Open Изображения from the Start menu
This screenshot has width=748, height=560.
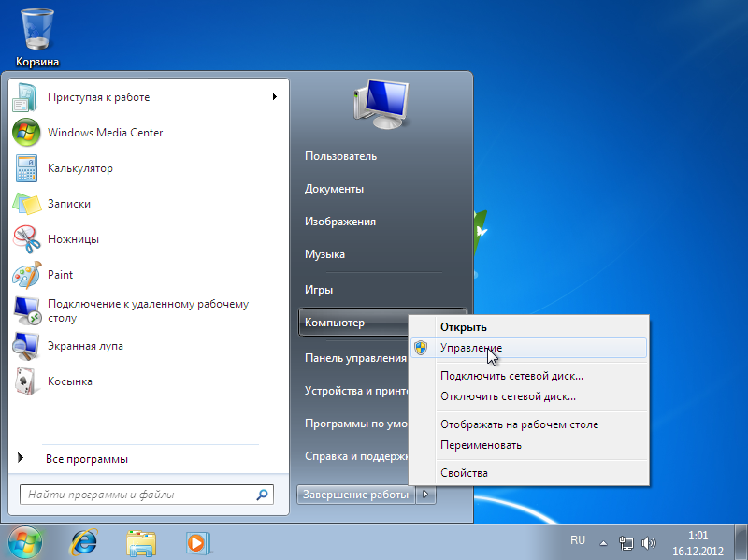(x=340, y=222)
